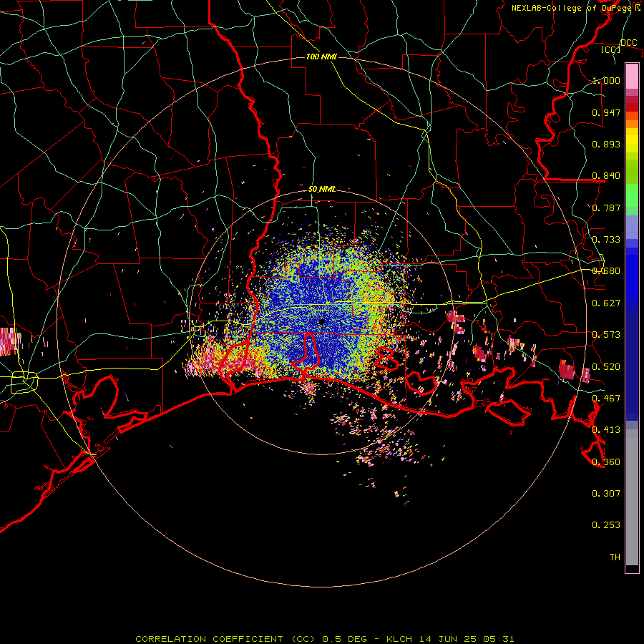Click the 100 NMI range ring label
This screenshot has width=644, height=644.
coord(321,57)
